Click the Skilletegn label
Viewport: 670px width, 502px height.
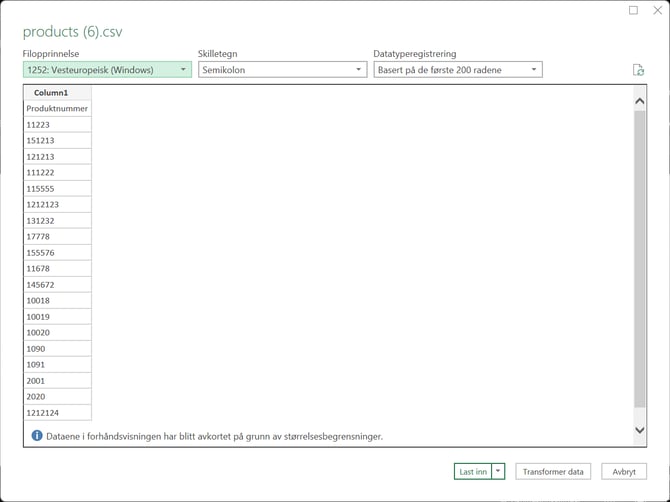tap(217, 54)
